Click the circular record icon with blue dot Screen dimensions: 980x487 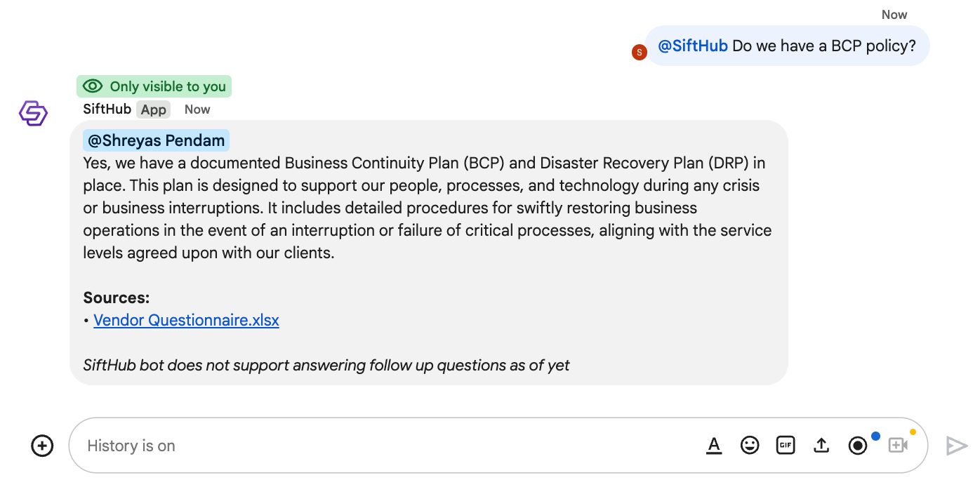pos(858,446)
